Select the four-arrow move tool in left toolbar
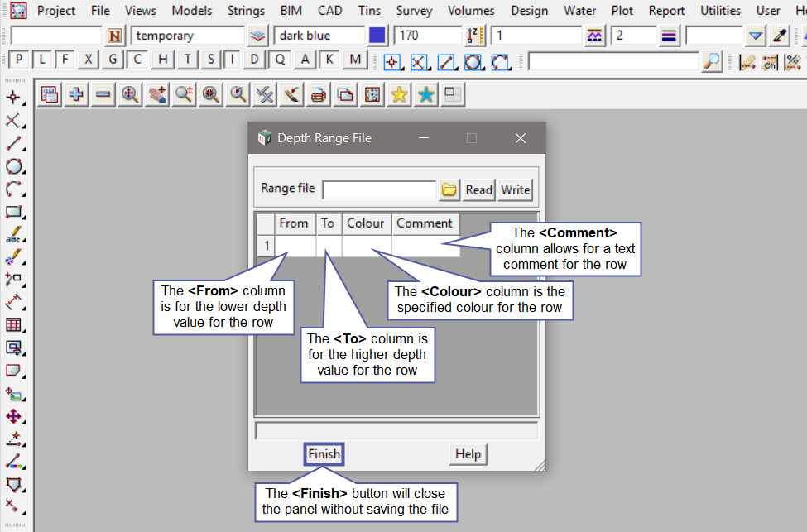This screenshot has height=532, width=807. 14,416
